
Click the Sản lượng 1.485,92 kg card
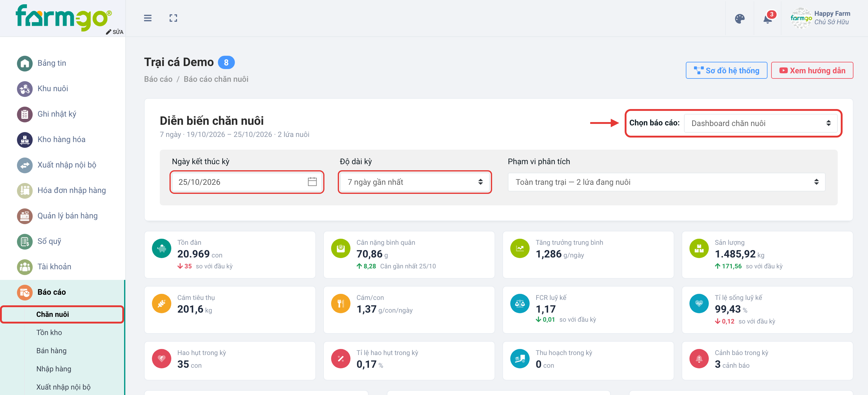[767, 255]
